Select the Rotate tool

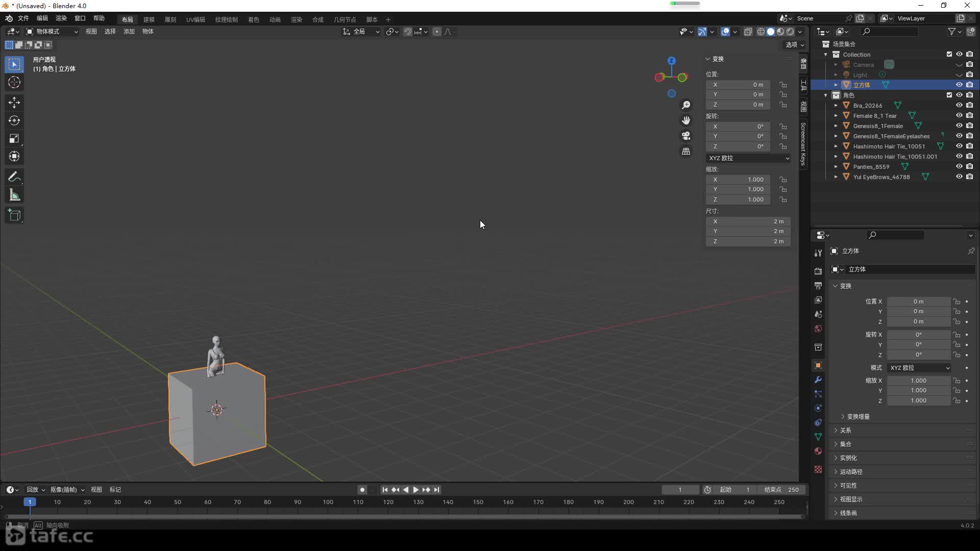[x=14, y=120]
